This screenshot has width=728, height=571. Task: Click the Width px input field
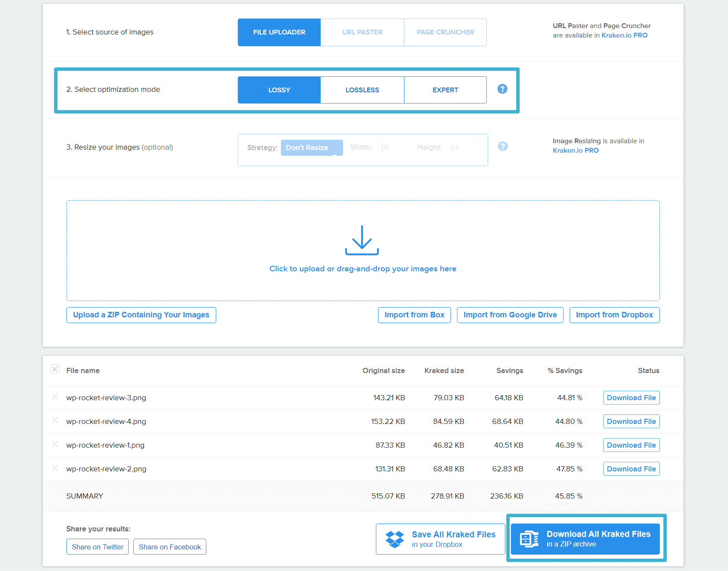[x=393, y=147]
